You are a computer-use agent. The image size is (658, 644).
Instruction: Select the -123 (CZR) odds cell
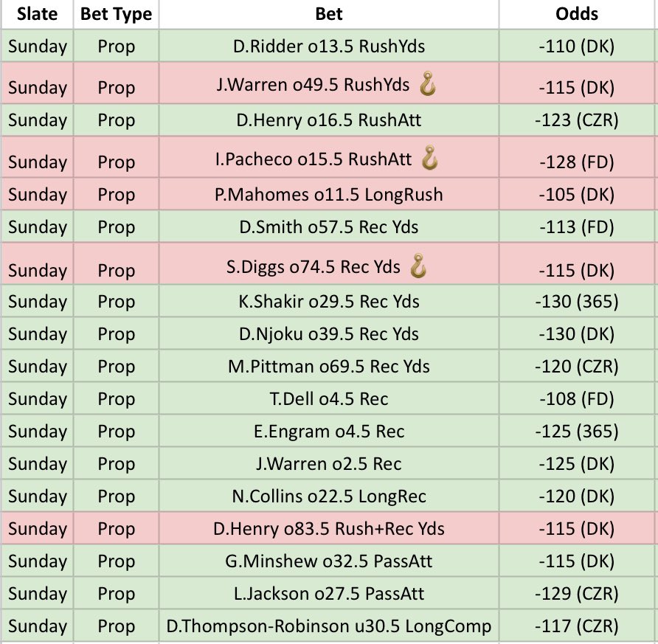coord(577,120)
